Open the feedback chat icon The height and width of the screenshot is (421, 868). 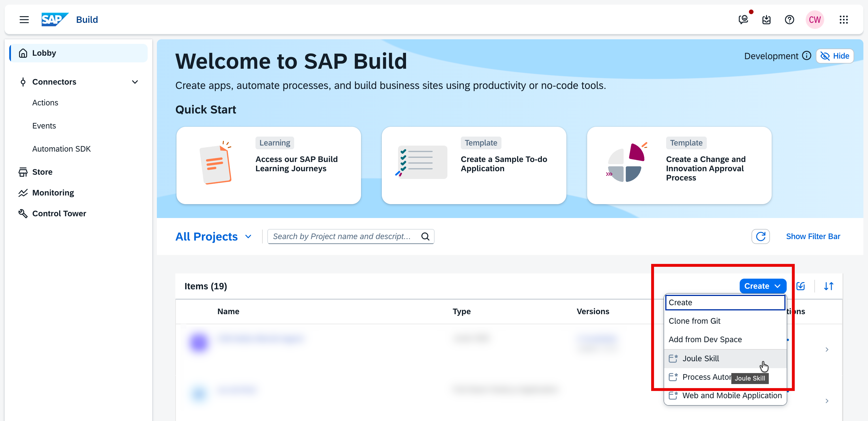tap(743, 20)
